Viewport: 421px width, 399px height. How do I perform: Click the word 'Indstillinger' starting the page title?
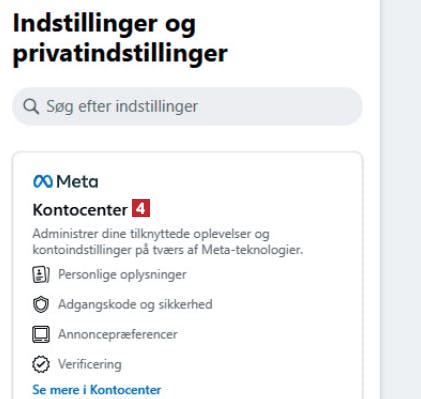point(85,24)
